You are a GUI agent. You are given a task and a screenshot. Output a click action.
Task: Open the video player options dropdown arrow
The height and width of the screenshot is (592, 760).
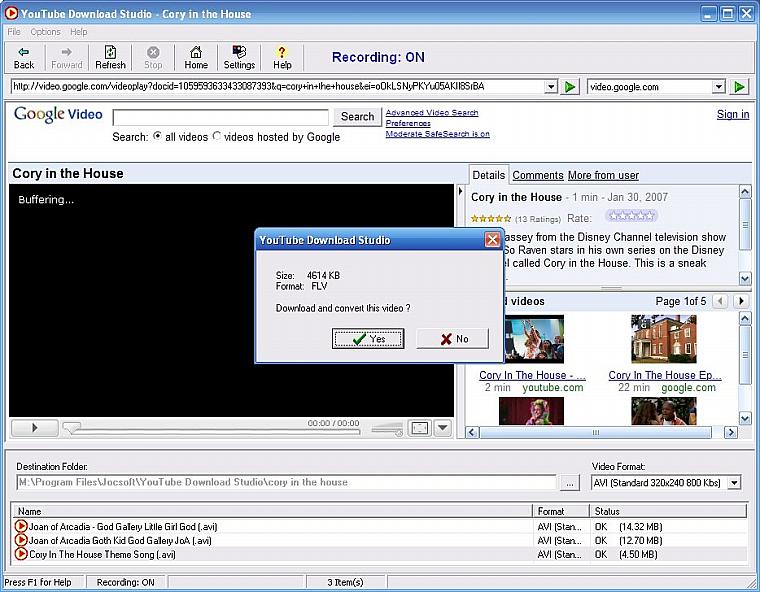coord(443,428)
